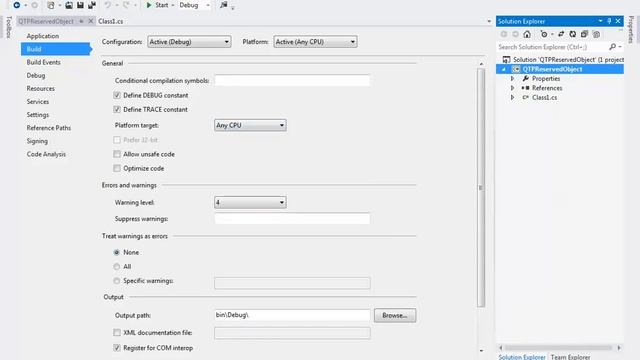Click the New Project toolbar icon
This screenshot has height=360, width=640.
click(51, 5)
